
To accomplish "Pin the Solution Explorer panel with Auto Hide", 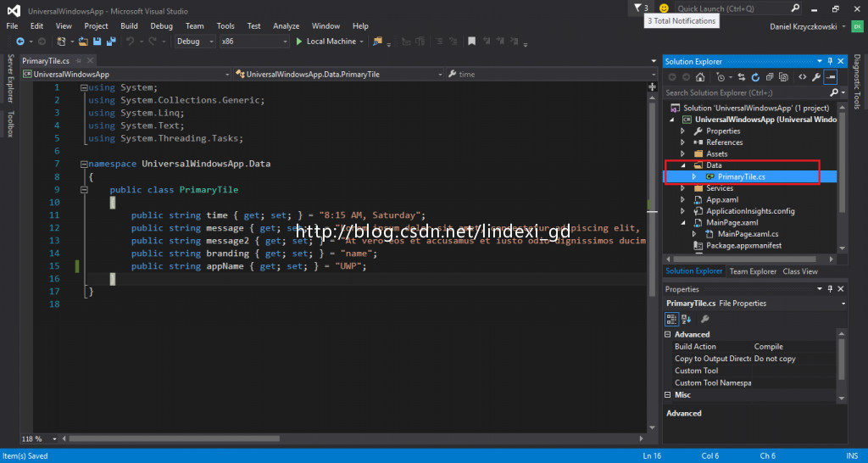I will click(830, 61).
